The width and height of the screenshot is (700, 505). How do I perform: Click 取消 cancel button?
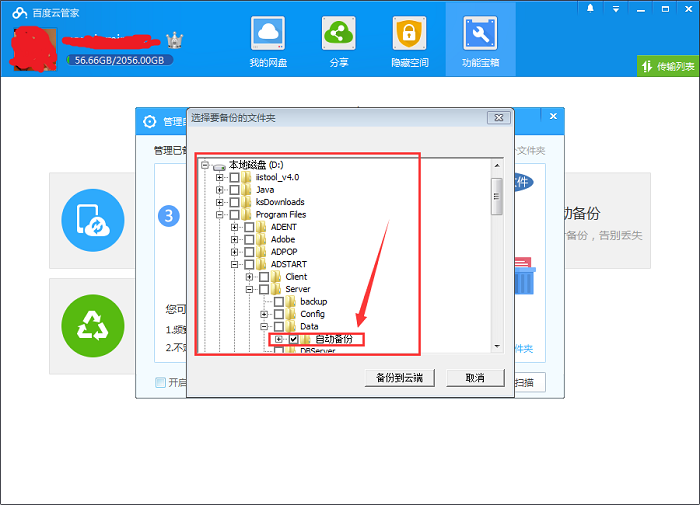(475, 378)
